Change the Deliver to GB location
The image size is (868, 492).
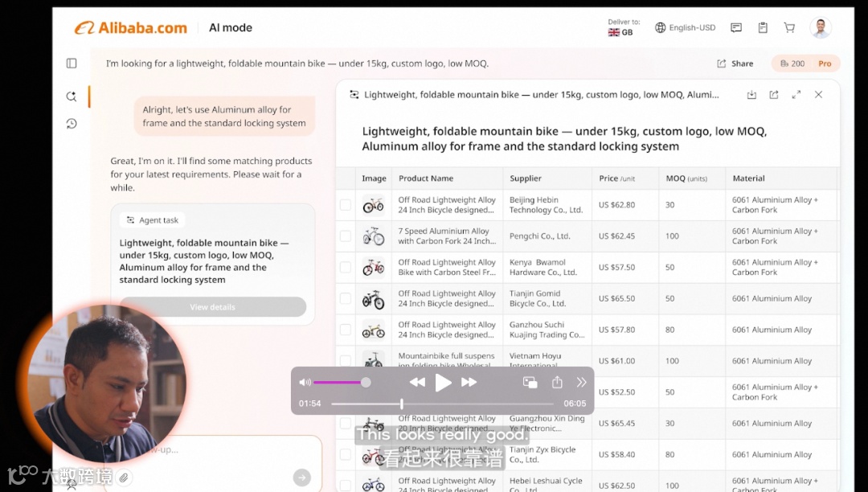624,27
